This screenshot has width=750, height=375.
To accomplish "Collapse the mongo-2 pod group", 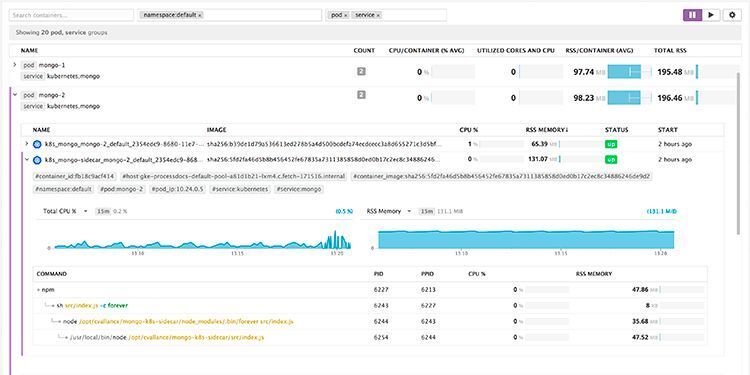I will click(15, 95).
